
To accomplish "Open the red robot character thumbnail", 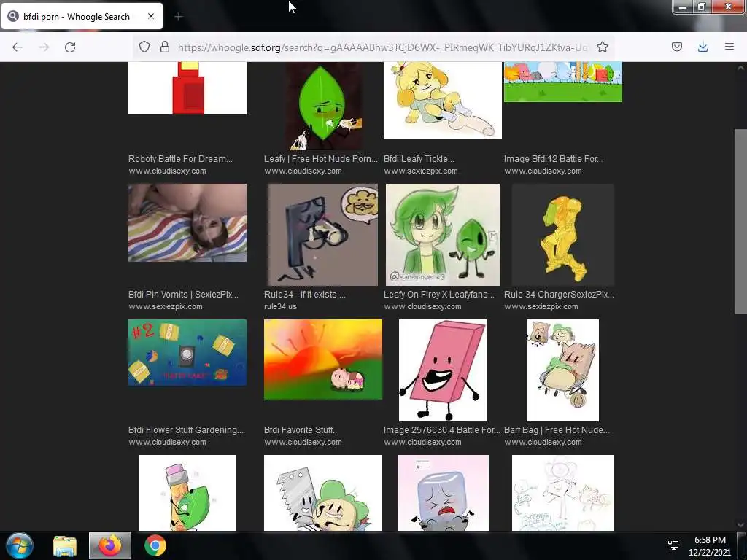I will [x=187, y=88].
